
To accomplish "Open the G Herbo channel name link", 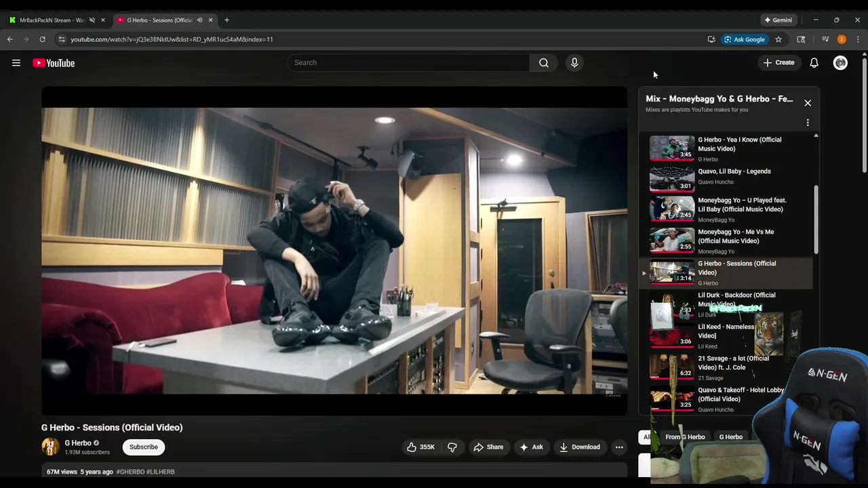I will click(x=78, y=443).
